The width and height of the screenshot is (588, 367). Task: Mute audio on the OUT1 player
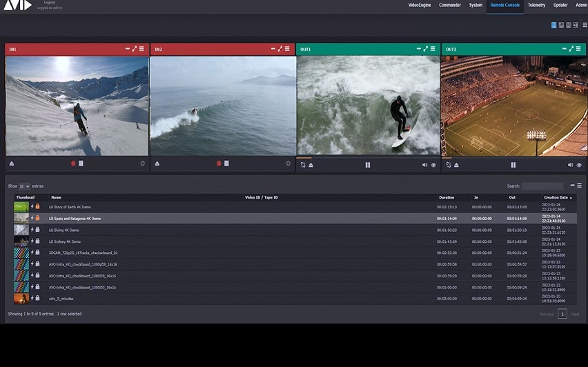click(x=424, y=165)
